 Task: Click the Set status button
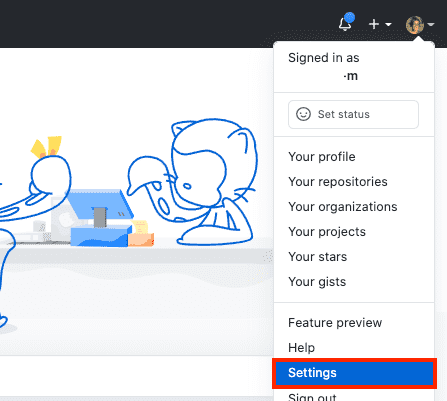[x=353, y=114]
